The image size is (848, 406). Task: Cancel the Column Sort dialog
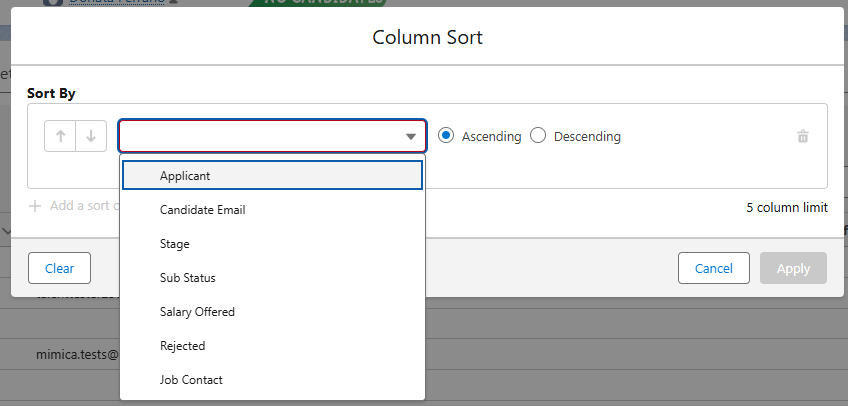click(713, 268)
